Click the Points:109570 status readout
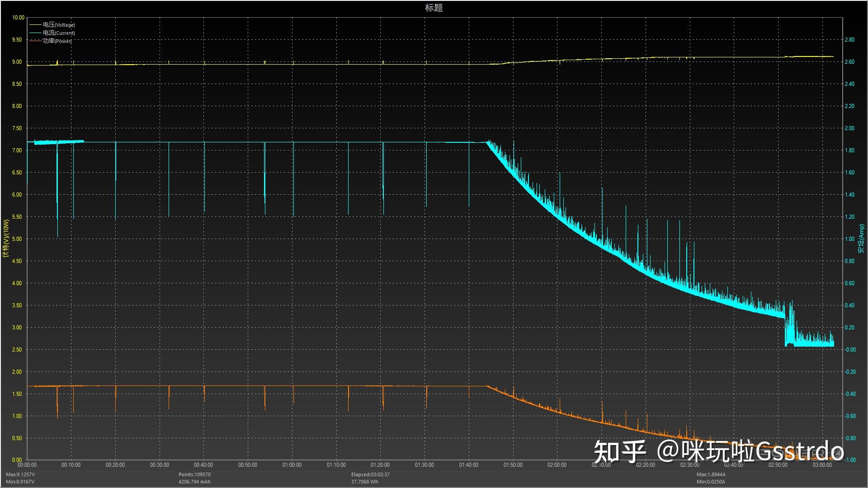868x488 pixels. click(x=194, y=475)
